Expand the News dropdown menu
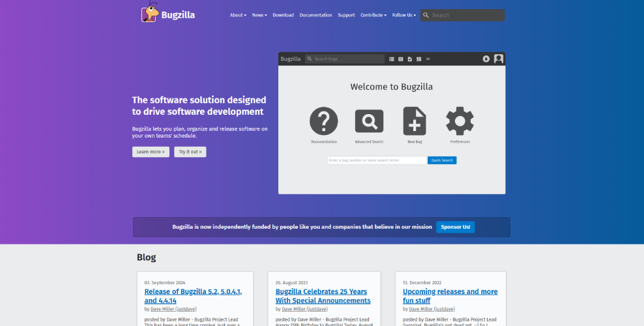 [259, 15]
